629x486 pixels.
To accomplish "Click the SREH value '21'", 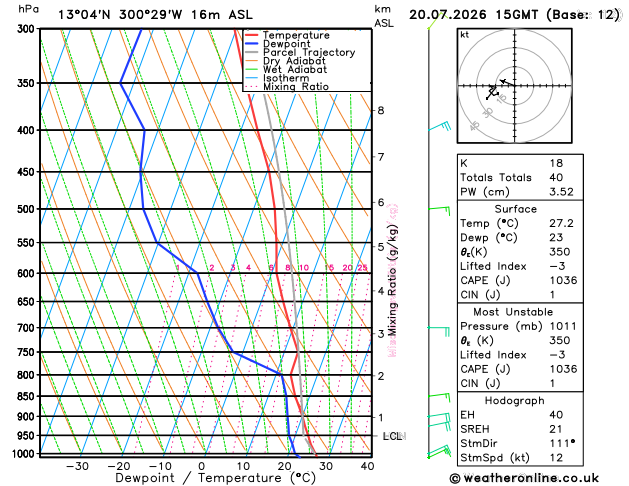I will tap(556, 429).
